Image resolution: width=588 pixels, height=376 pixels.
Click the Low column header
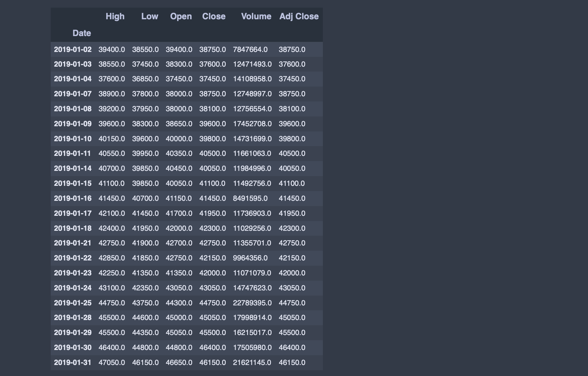coord(149,17)
